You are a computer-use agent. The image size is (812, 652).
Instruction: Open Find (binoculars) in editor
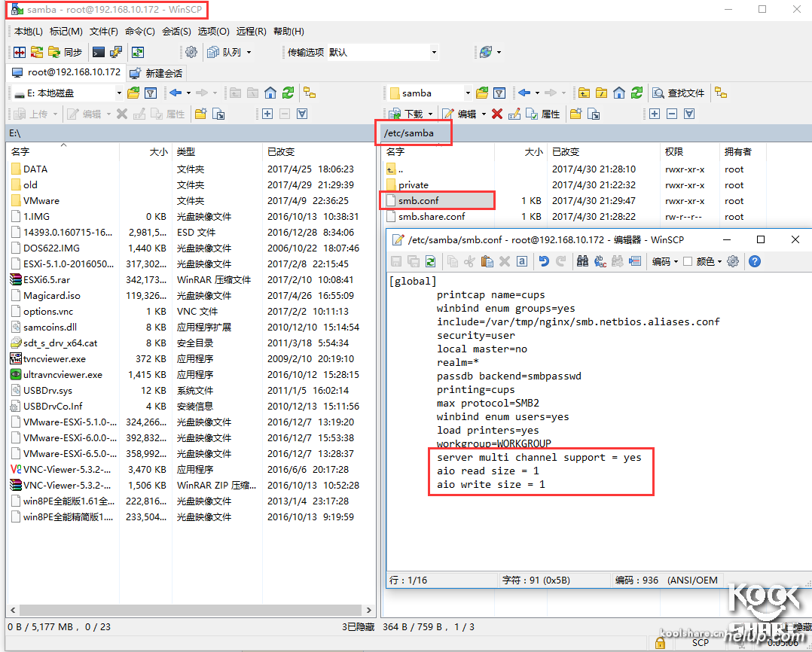click(582, 261)
